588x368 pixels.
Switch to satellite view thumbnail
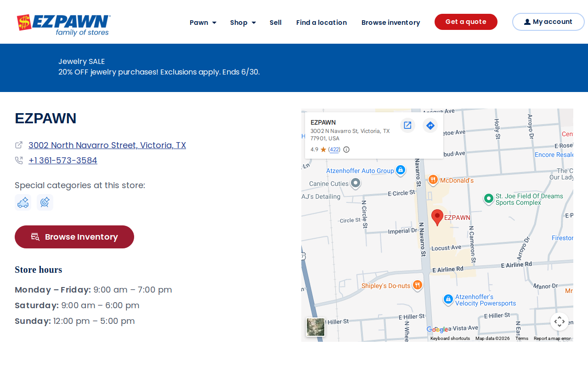pyautogui.click(x=316, y=327)
